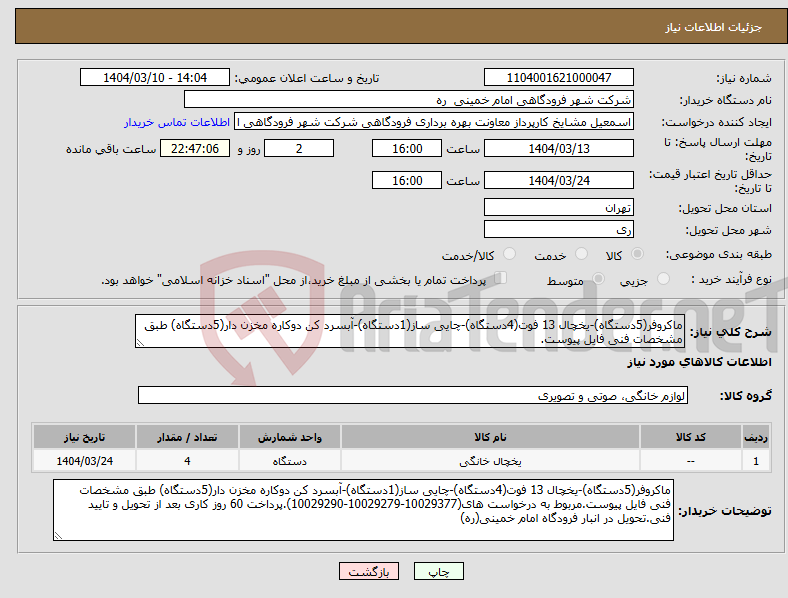The width and height of the screenshot is (788, 598).
Task: Click the price validity time 16:00 field
Action: 407,180
